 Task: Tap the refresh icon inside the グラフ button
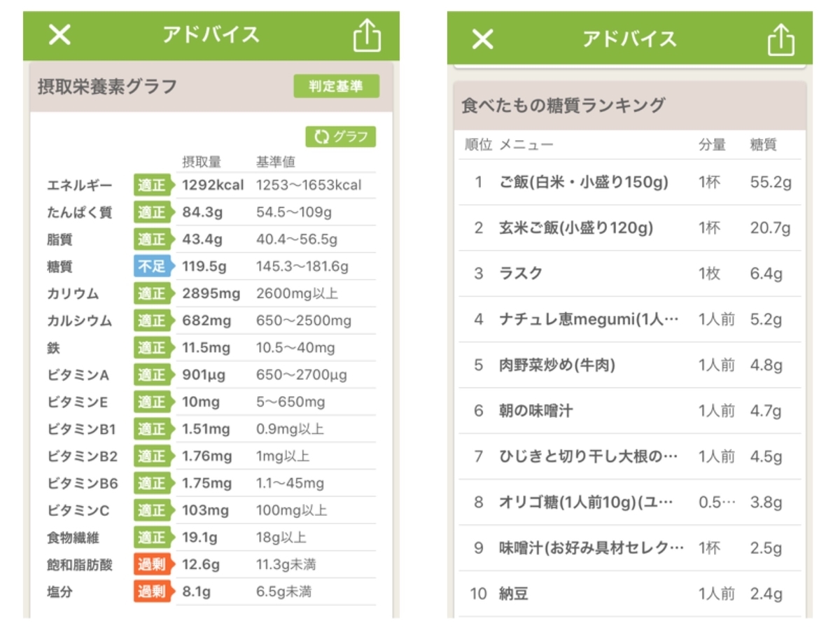[322, 138]
